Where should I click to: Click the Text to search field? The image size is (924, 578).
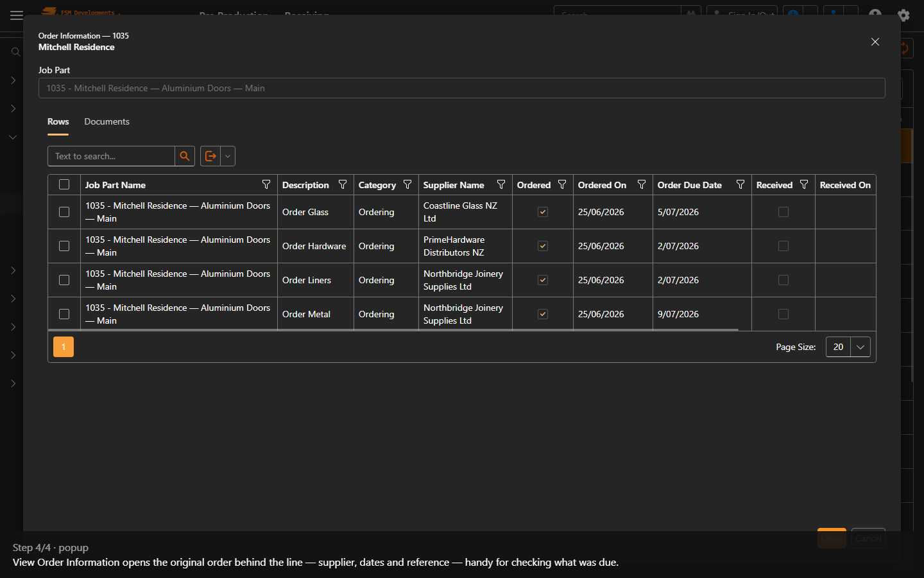point(111,156)
